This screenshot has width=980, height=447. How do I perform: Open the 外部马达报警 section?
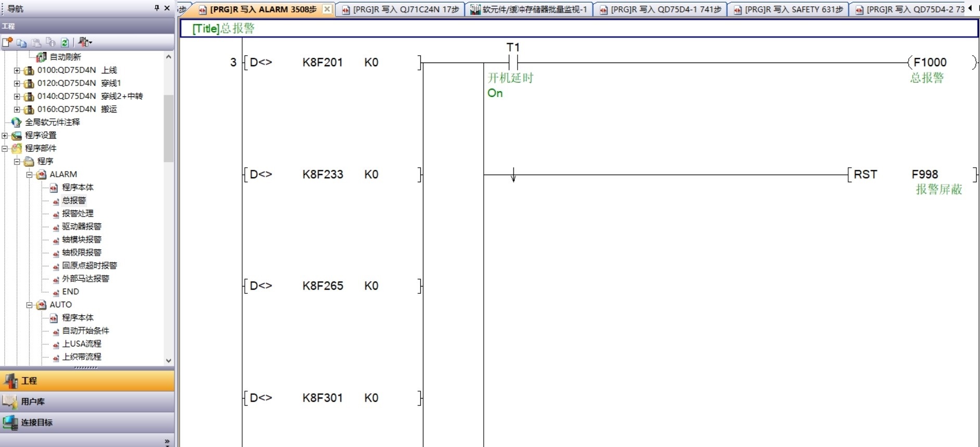(85, 279)
